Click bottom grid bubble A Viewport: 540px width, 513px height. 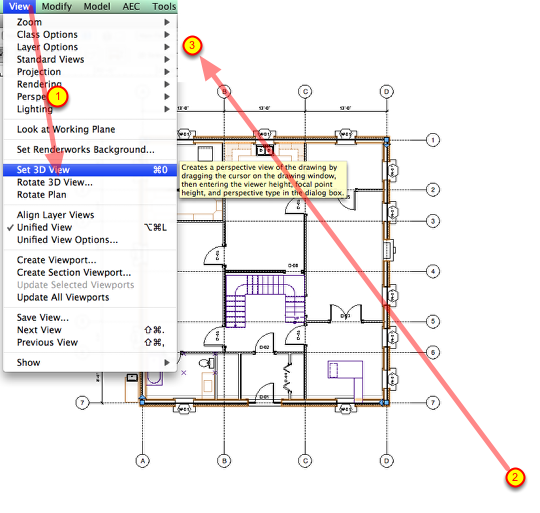143,461
